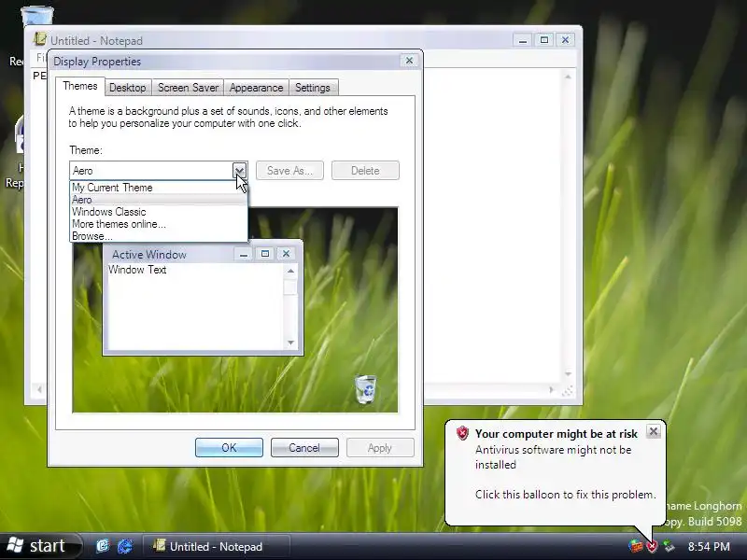Click the disabled Save As... button

289,171
